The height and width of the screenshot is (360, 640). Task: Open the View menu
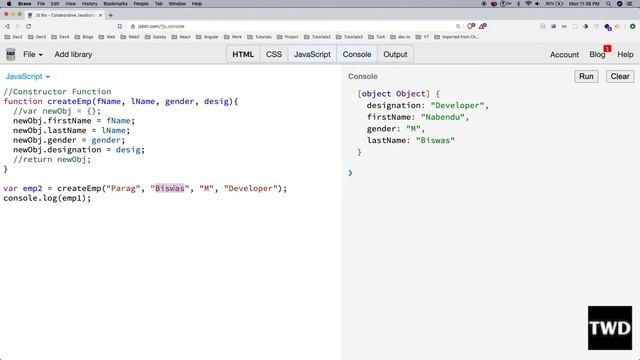(x=70, y=4)
